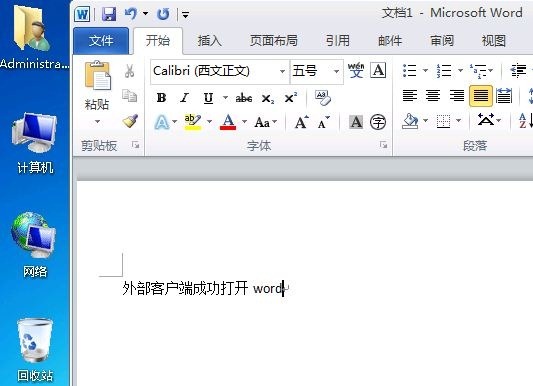Open Customize Quick Access Toolbar dropdown
533x386 pixels.
[185, 15]
